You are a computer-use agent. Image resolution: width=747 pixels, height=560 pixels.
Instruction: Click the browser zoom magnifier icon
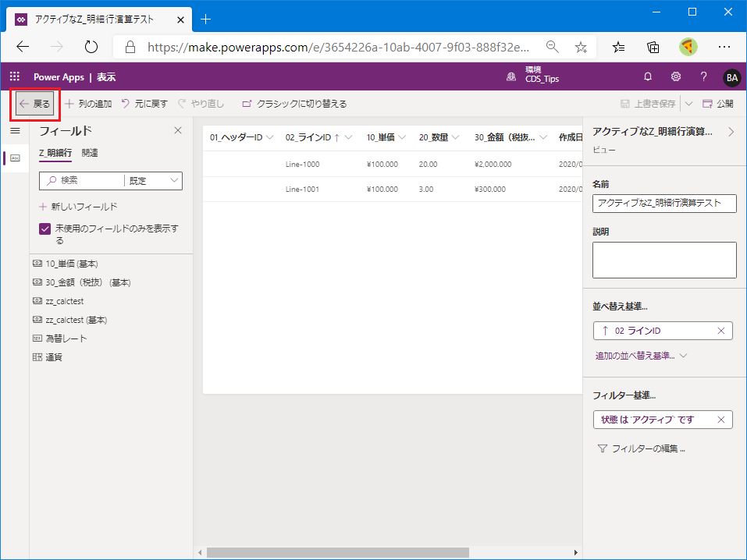point(552,47)
